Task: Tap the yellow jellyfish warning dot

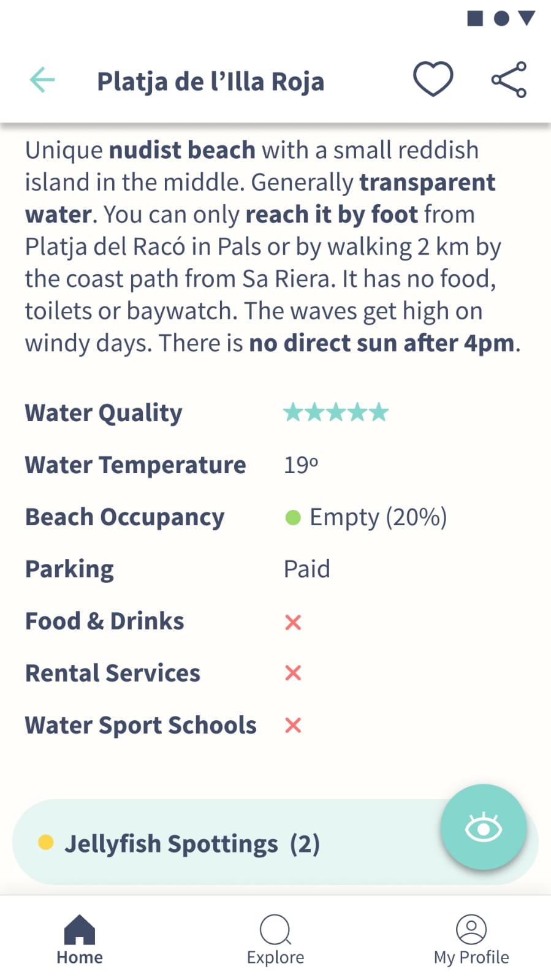Action: (45, 842)
